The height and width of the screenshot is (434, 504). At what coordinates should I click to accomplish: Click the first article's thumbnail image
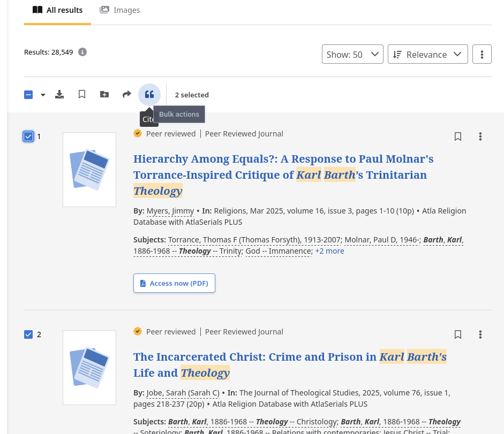click(x=89, y=169)
